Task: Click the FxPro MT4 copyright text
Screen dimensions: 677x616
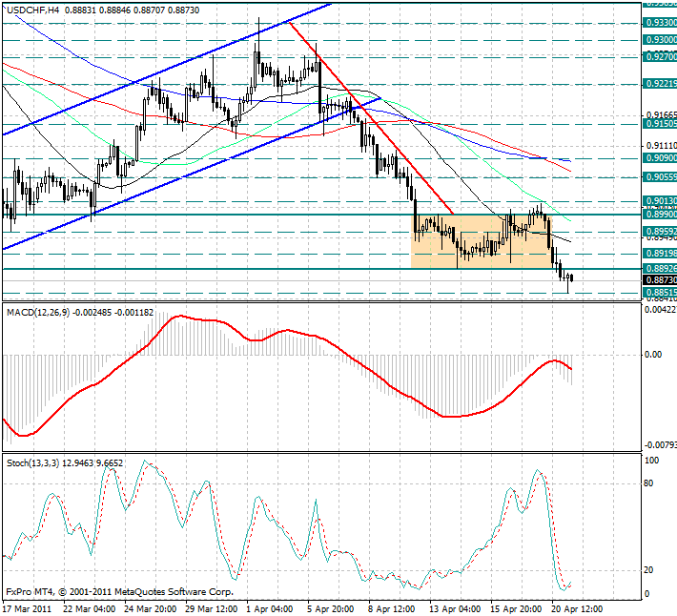Action: coord(119,592)
